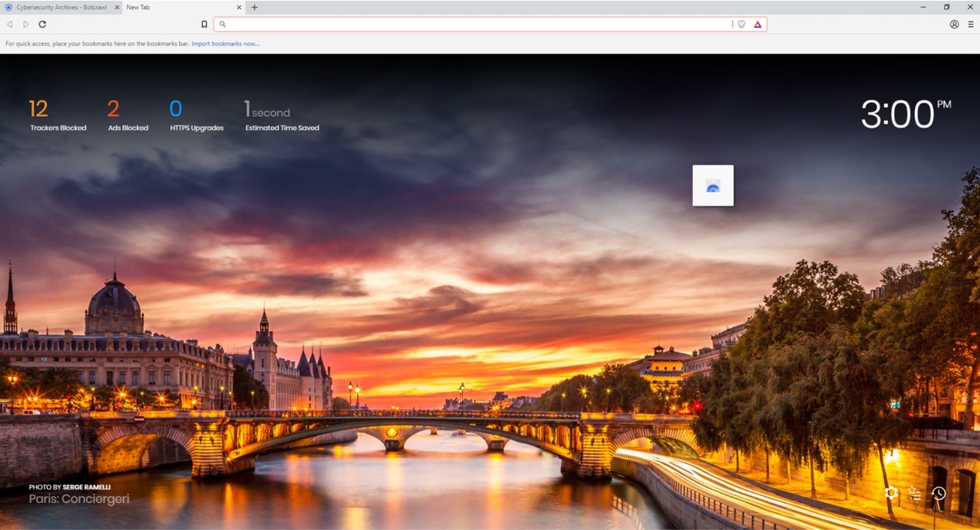Click the 3:00 PM clock
Image resolution: width=980 pixels, height=530 pixels.
tap(906, 115)
